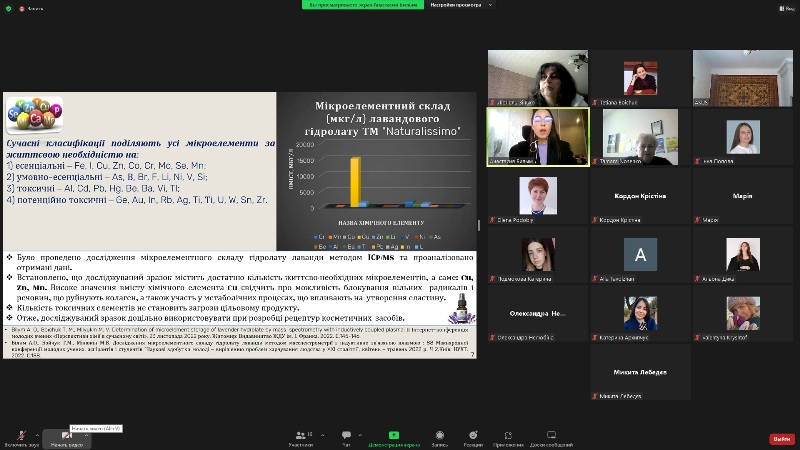
Task: Click the divider handle between slide and gallery
Action: point(479,225)
